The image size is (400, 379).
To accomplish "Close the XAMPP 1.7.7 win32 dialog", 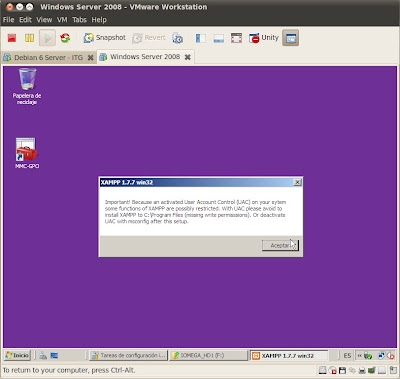I will [297, 182].
